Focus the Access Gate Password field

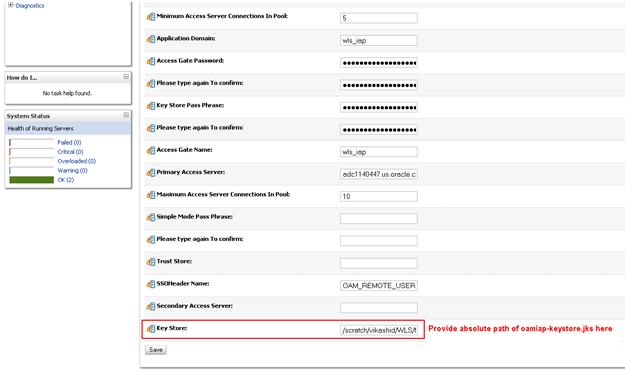point(379,63)
